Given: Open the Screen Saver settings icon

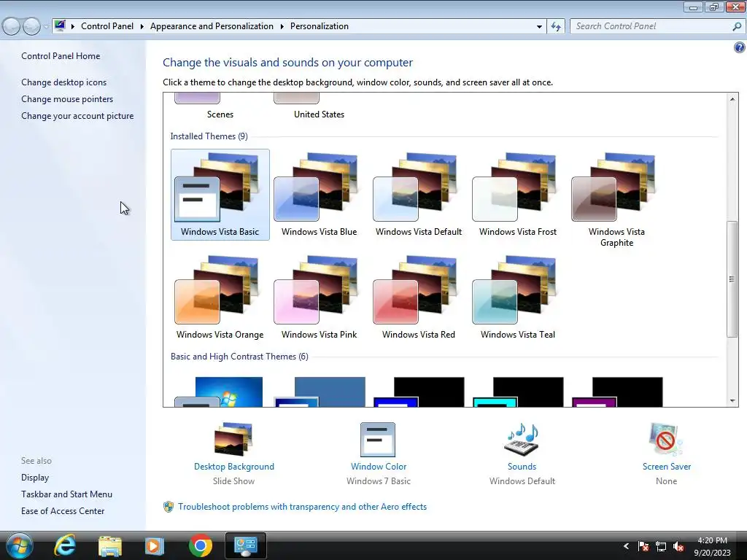Looking at the screenshot, I should pos(666,440).
